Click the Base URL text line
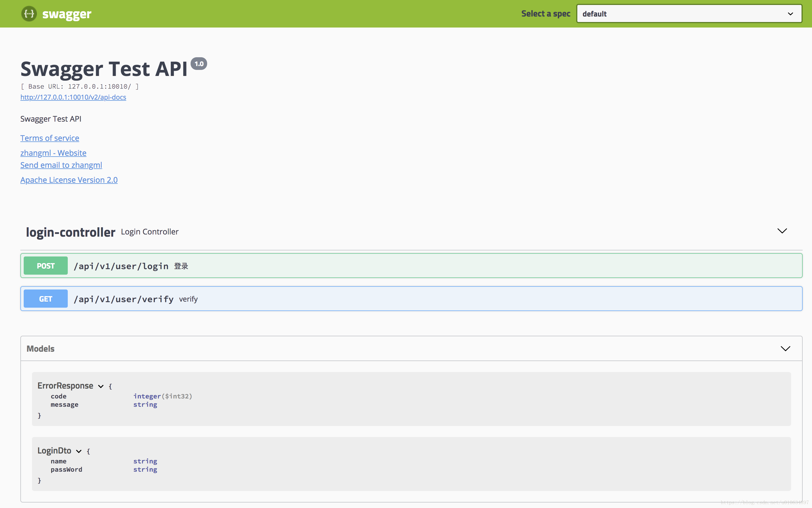This screenshot has height=508, width=812. pos(80,86)
